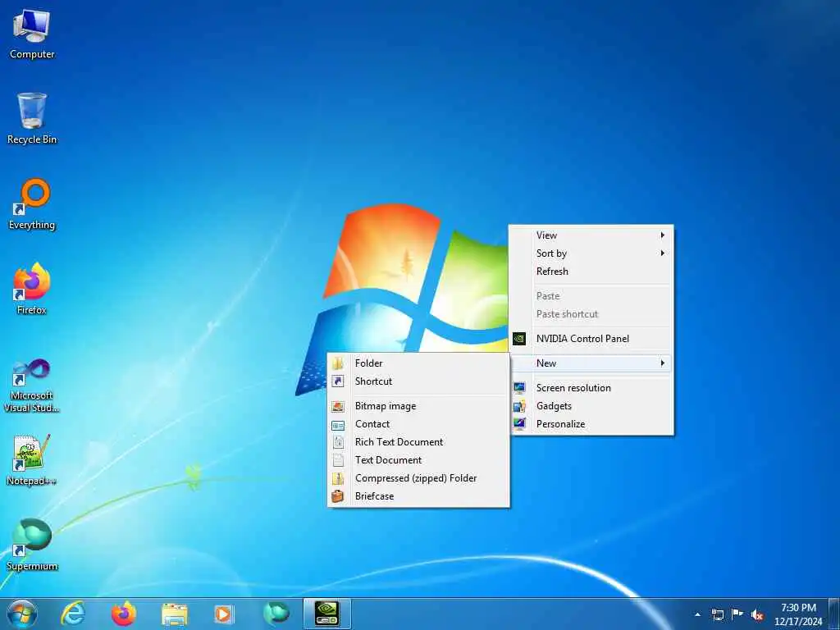Open the clock showing 7:30 PM

click(798, 614)
